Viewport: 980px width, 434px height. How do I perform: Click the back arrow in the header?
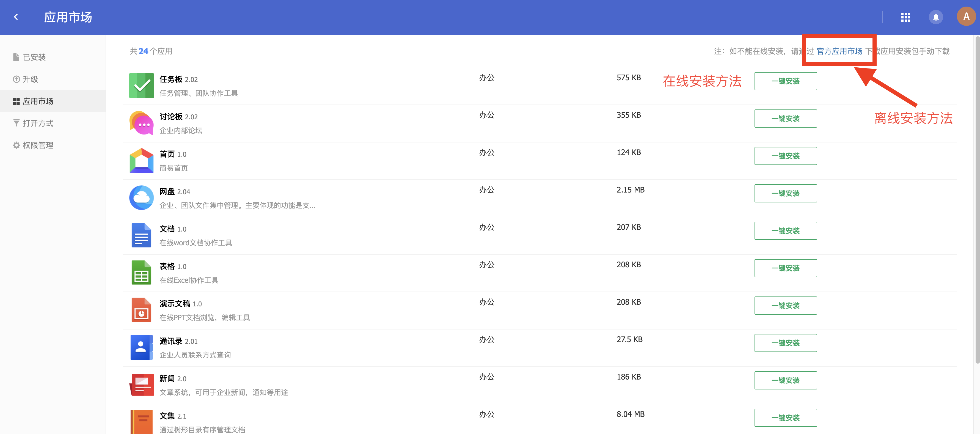click(16, 17)
